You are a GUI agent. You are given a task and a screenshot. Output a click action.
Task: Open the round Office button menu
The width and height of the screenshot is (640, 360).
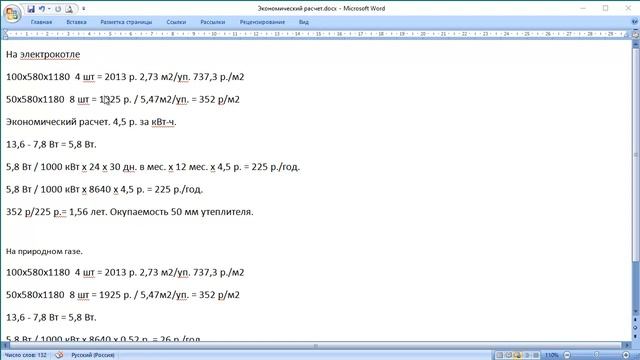[x=12, y=13]
